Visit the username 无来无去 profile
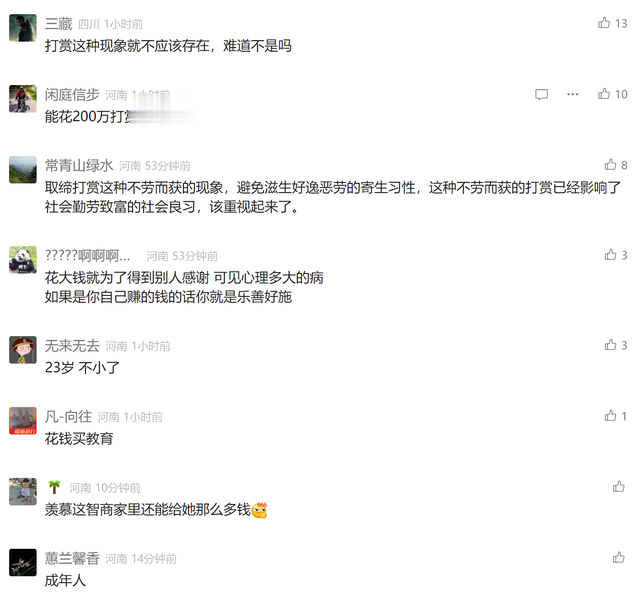 pos(72,346)
